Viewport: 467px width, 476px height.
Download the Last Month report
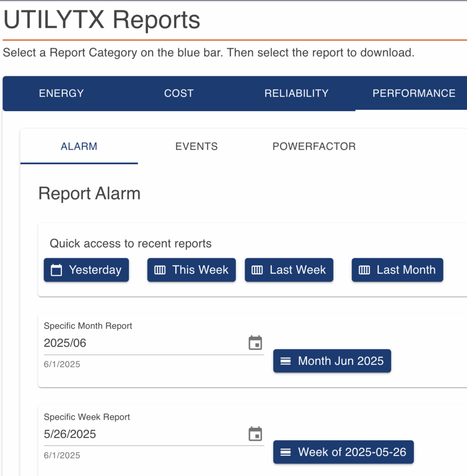pos(397,270)
